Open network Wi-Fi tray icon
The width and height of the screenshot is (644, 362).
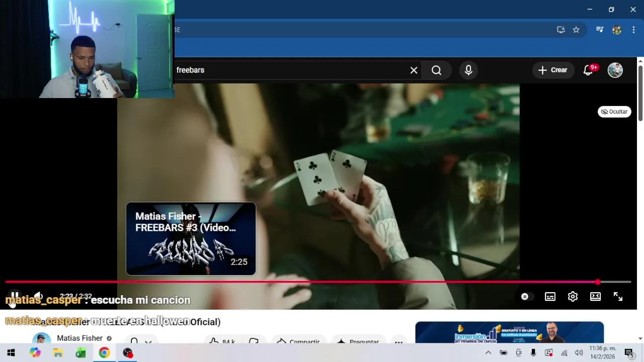click(x=564, y=353)
